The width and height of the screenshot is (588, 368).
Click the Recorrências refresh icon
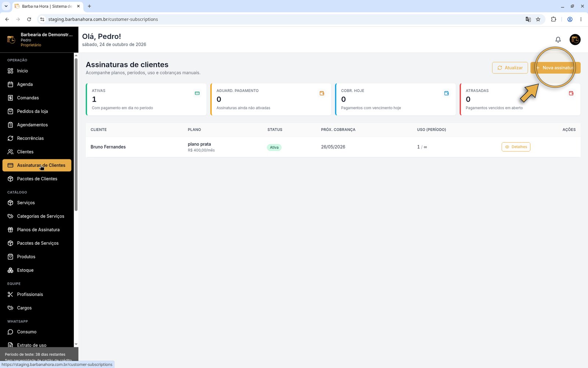[10, 138]
